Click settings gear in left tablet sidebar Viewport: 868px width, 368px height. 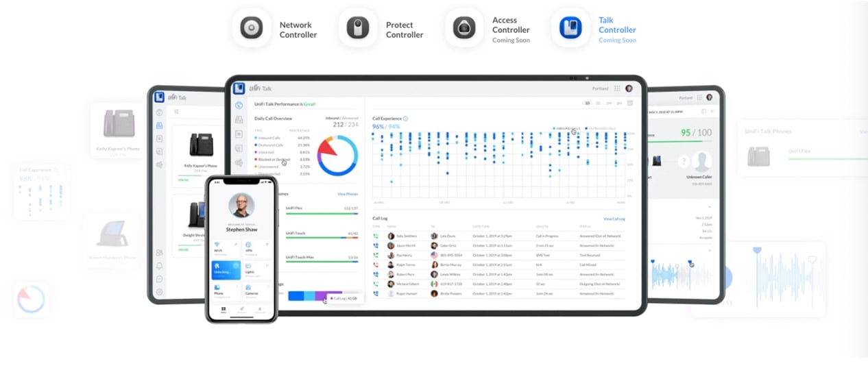pyautogui.click(x=159, y=292)
